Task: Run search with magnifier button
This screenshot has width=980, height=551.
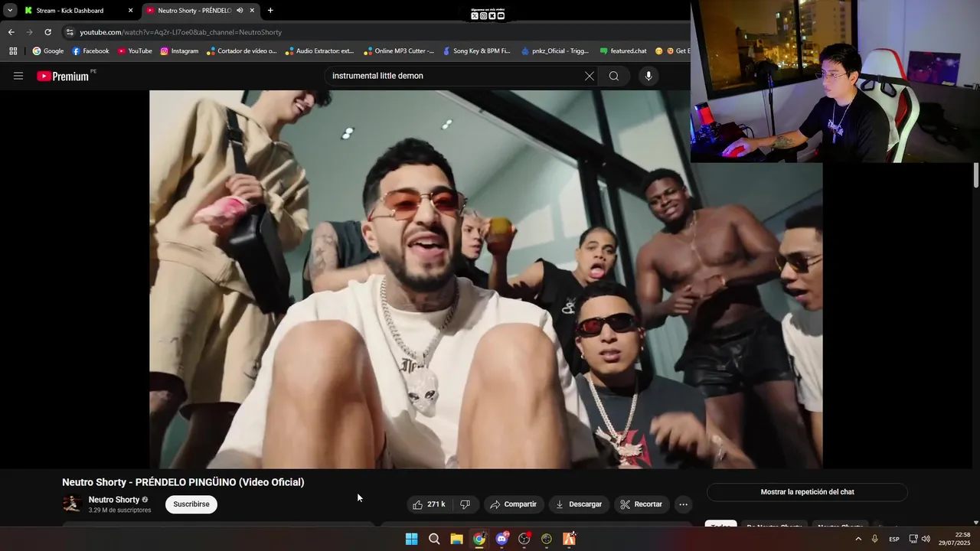Action: 614,76
